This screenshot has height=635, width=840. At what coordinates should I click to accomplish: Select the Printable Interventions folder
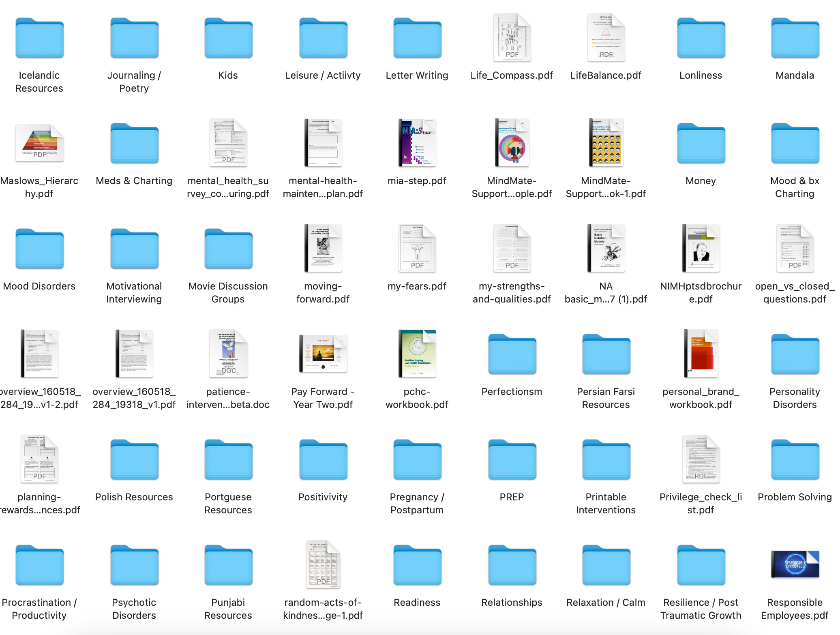click(x=606, y=460)
